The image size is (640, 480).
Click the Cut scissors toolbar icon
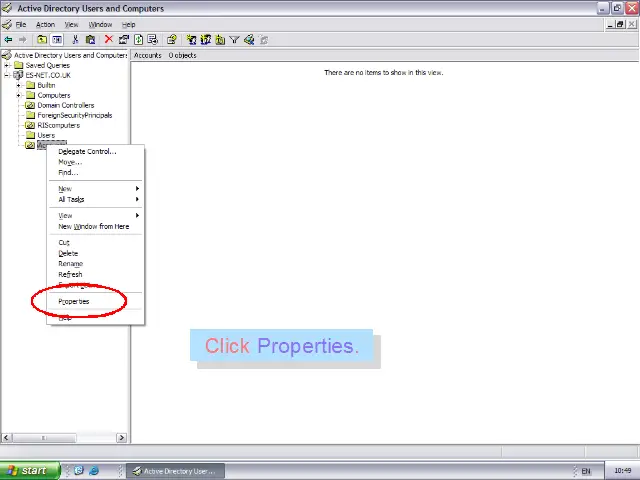75,40
